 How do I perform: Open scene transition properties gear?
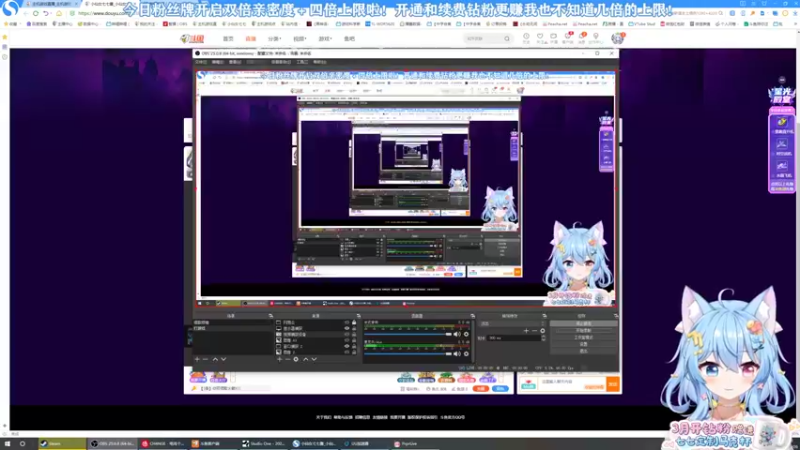[542, 331]
